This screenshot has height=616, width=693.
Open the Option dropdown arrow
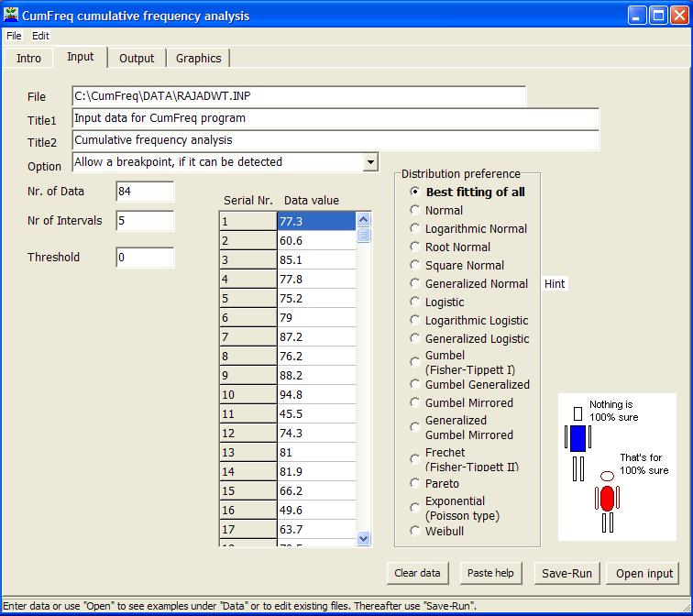370,162
